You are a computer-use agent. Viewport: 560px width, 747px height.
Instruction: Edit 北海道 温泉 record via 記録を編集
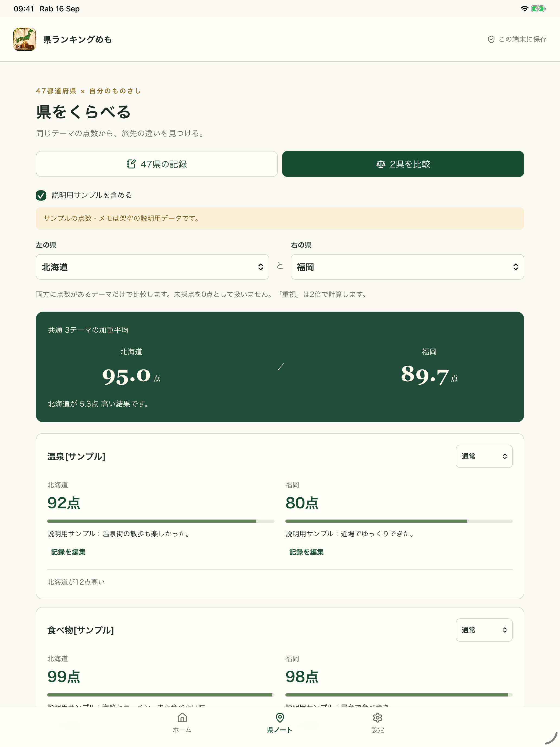68,552
